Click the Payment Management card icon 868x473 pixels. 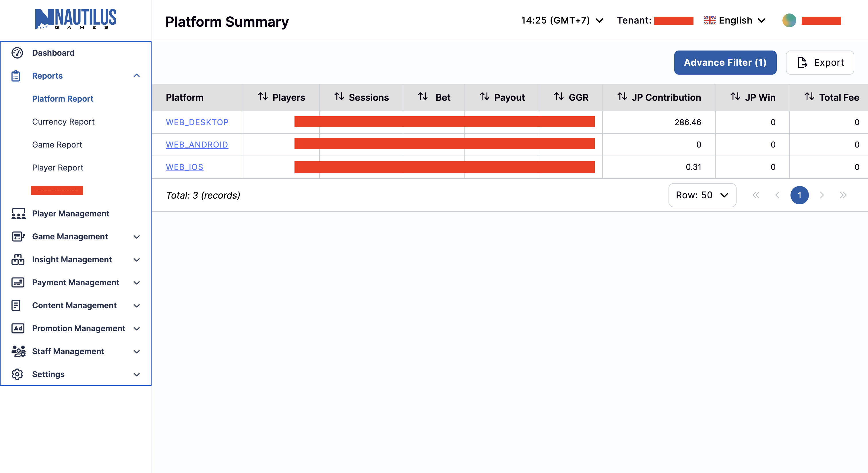click(18, 282)
